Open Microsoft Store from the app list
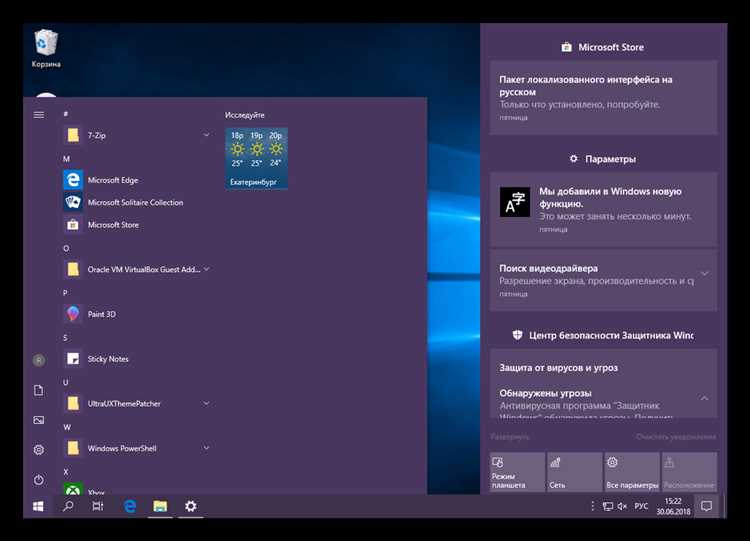The width and height of the screenshot is (750, 541). point(113,225)
